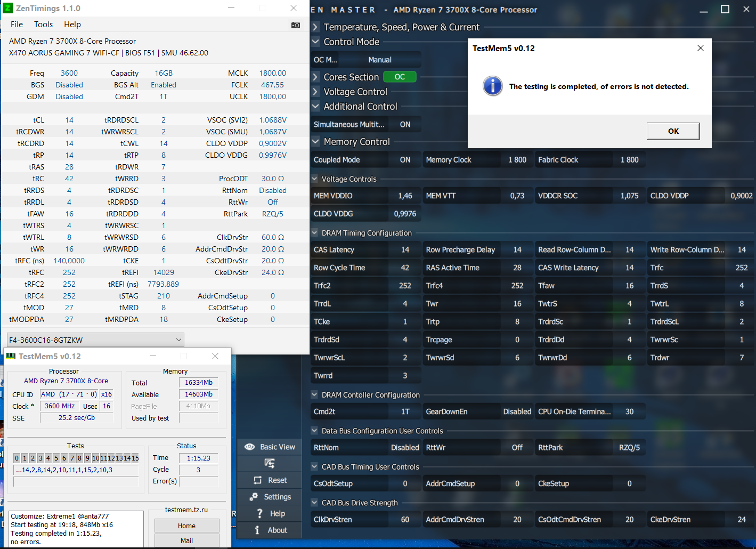Click test number 0 cell in TestMem5 Tests
The width and height of the screenshot is (756, 549).
(x=17, y=458)
